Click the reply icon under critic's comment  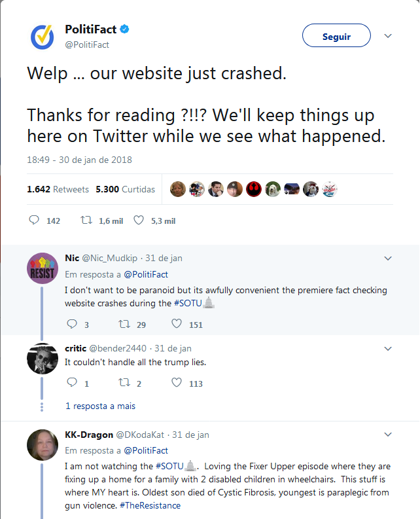(x=72, y=383)
